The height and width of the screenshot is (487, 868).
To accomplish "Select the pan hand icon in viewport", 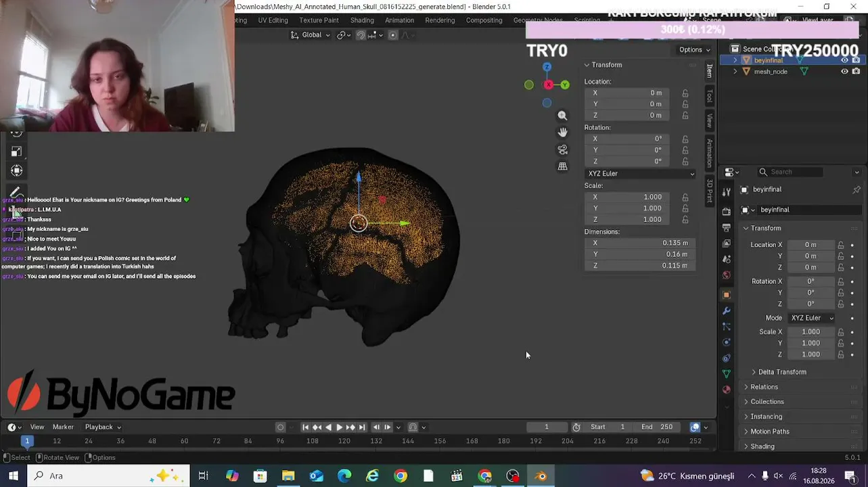I will tap(562, 133).
